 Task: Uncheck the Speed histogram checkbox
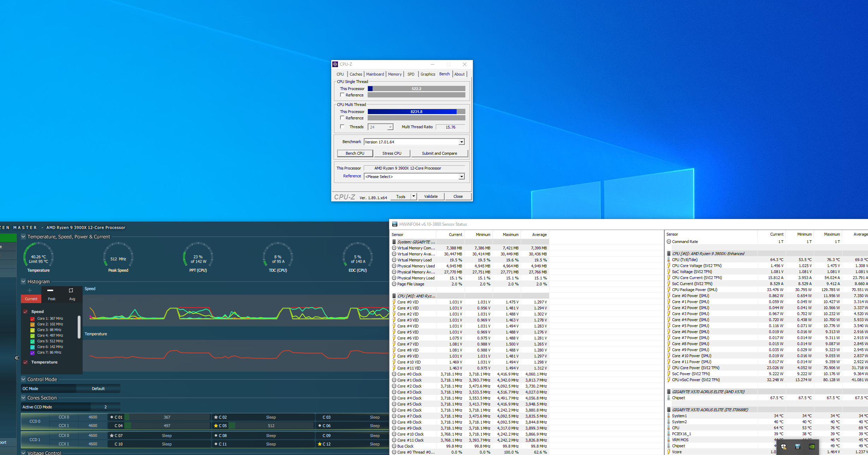click(x=25, y=312)
